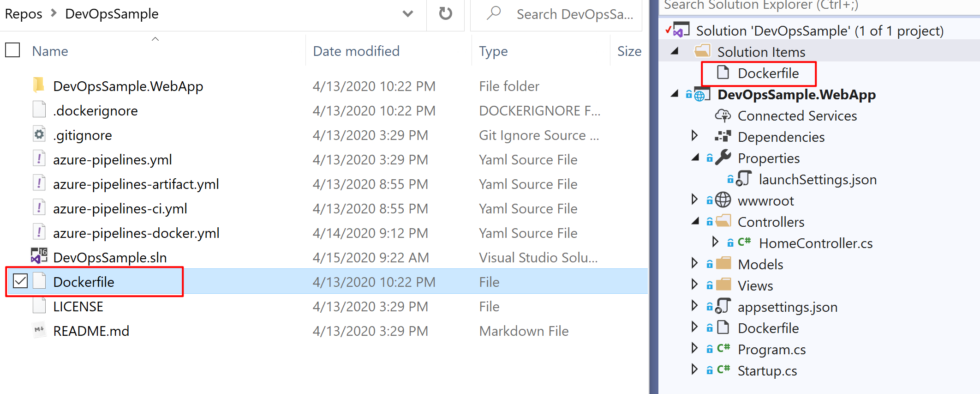Click the Views folder icon
Image resolution: width=980 pixels, height=394 pixels.
723,285
